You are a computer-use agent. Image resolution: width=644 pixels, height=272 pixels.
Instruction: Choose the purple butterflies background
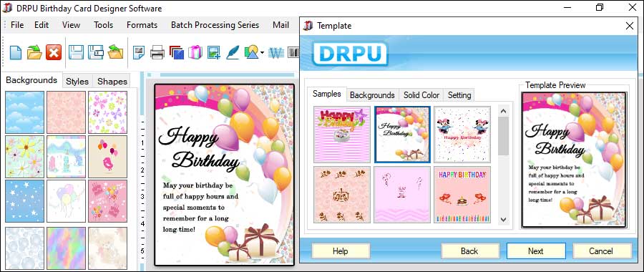107,112
